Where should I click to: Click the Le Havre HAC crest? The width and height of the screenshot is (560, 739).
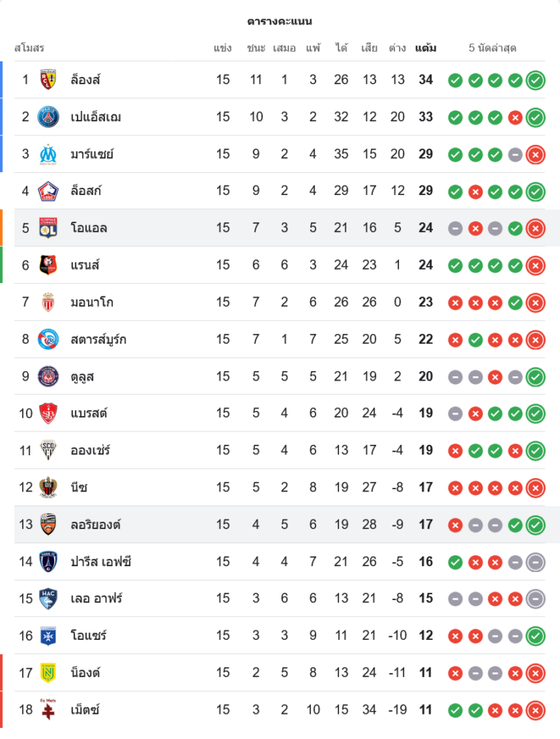point(49,599)
